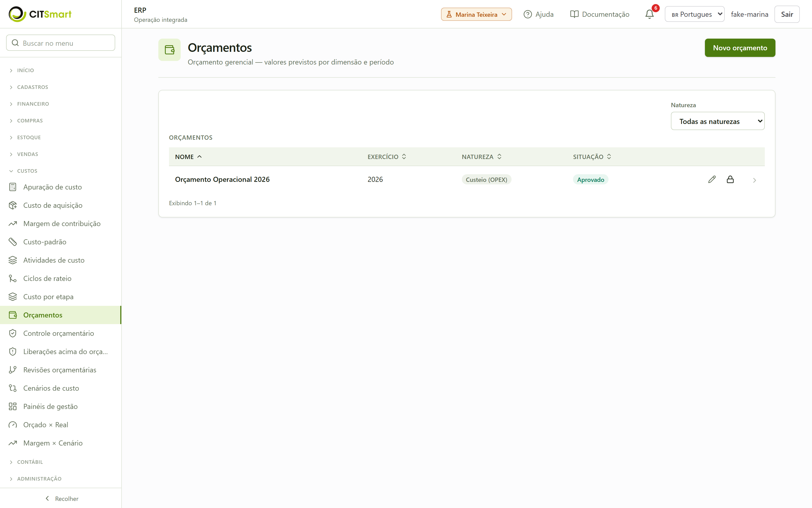Click the Sair button
The height and width of the screenshot is (508, 812).
pos(787,14)
